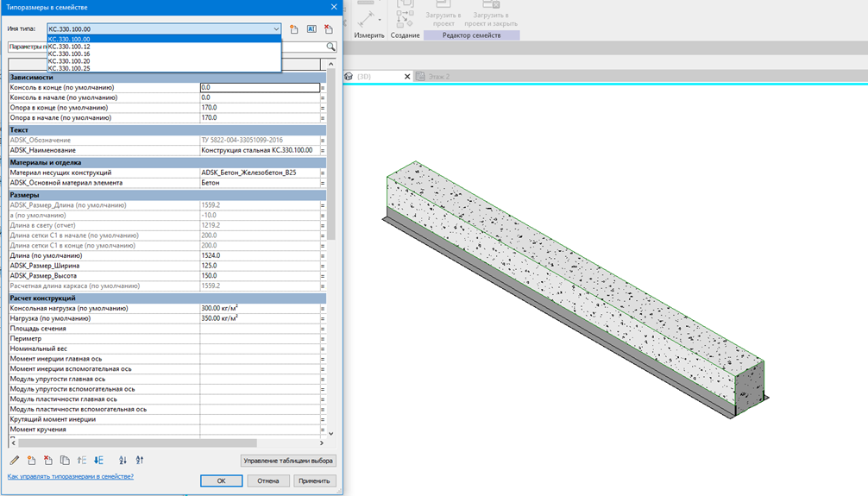The width and height of the screenshot is (868, 496).
Task: Select type КС.330.100.16 in dropdown list
Action: (x=164, y=53)
